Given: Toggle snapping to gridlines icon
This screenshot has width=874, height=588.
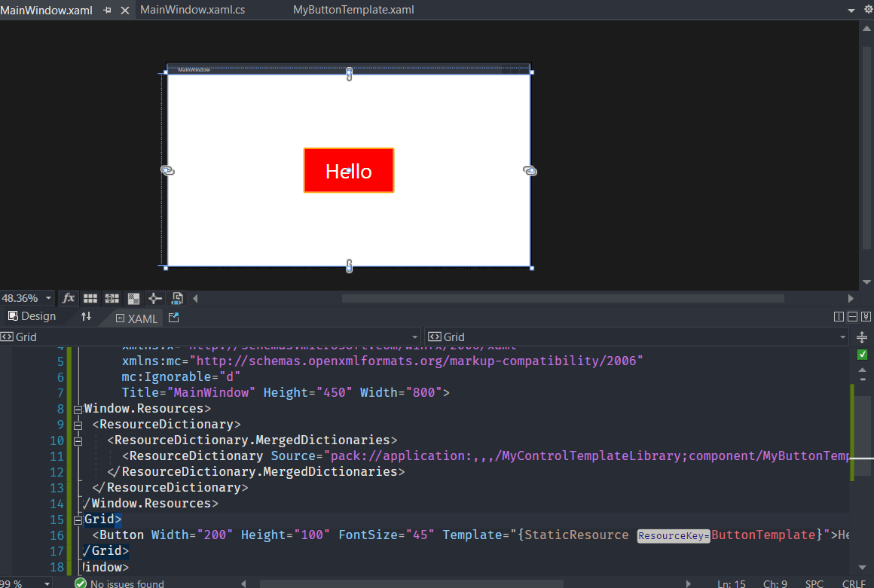Looking at the screenshot, I should click(x=112, y=298).
